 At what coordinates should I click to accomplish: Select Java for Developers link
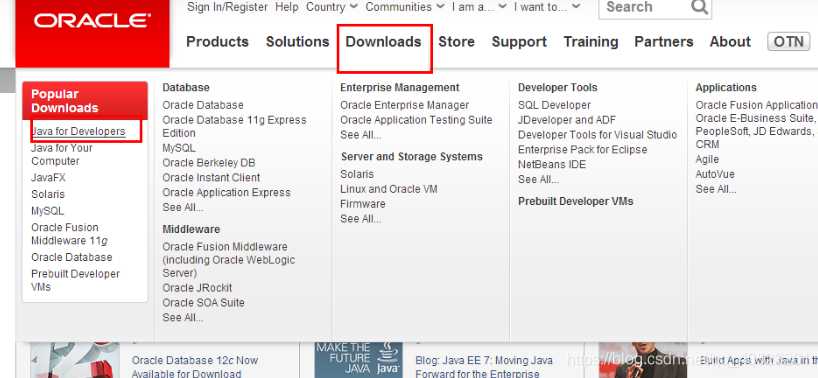tap(78, 131)
